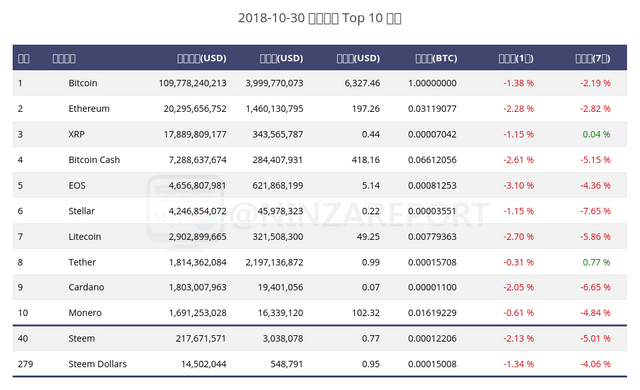Viewport: 640px width, 390px height.
Task: Select Bitcoin 1-day change -1.38 %
Action: pos(519,83)
